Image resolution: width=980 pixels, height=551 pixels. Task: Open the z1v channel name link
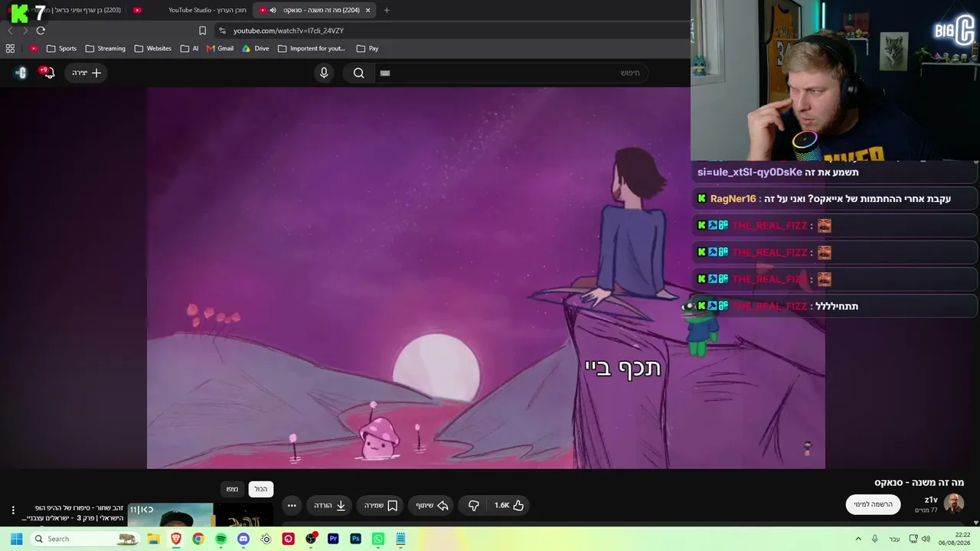[931, 500]
